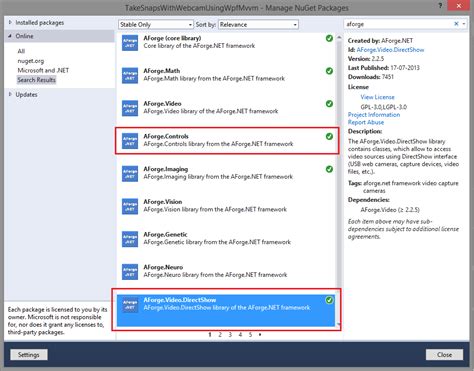Screen dimensions: 474x371
Task: Open the Project Information link
Action: click(x=374, y=115)
